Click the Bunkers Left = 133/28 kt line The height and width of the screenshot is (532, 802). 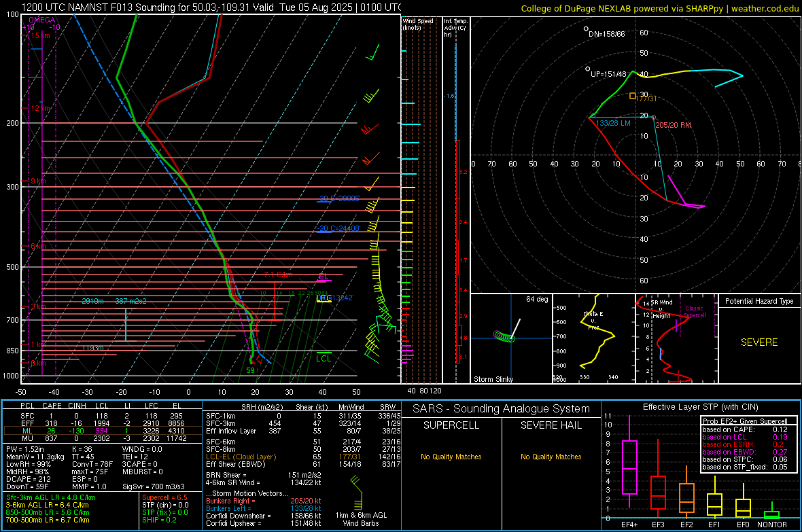[264, 508]
